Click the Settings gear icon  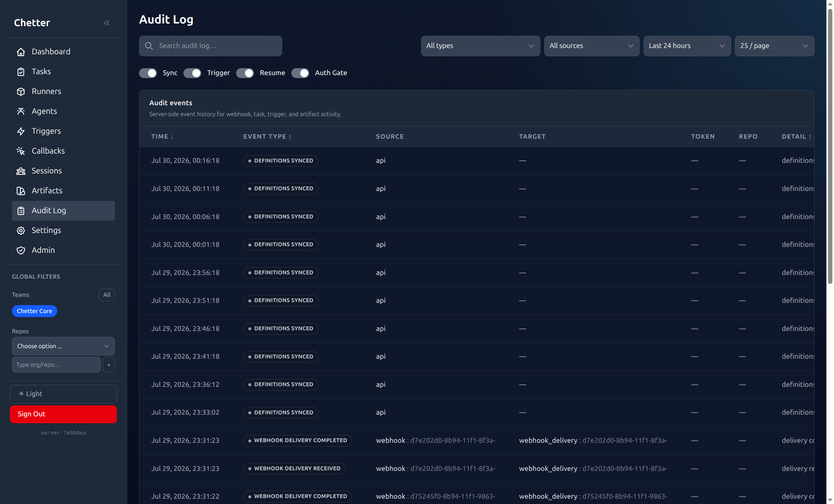pyautogui.click(x=21, y=230)
